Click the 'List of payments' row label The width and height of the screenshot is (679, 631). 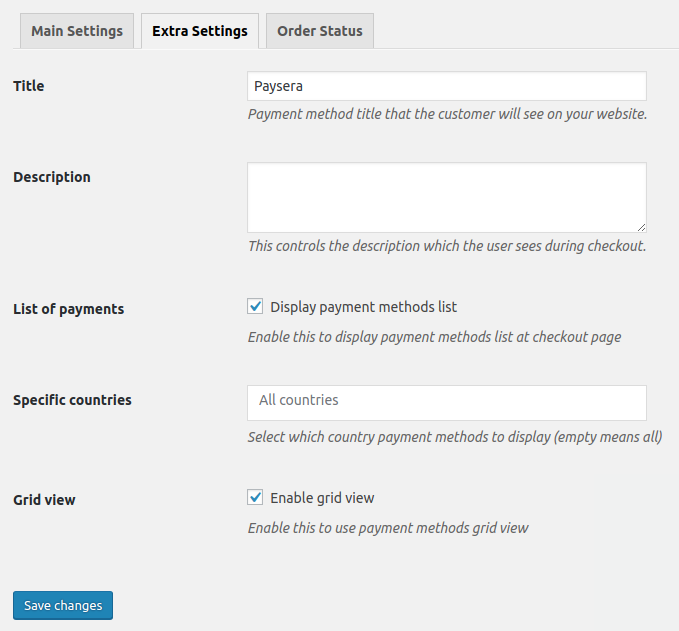(68, 309)
